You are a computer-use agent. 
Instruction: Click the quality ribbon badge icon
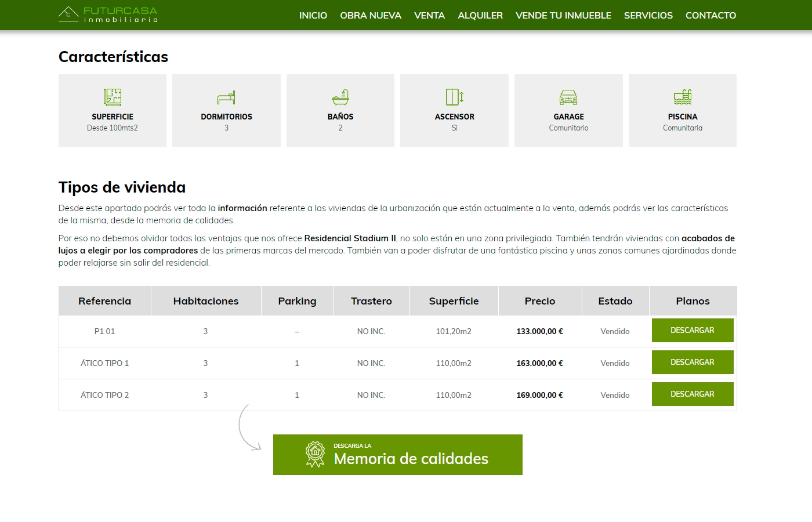click(315, 454)
